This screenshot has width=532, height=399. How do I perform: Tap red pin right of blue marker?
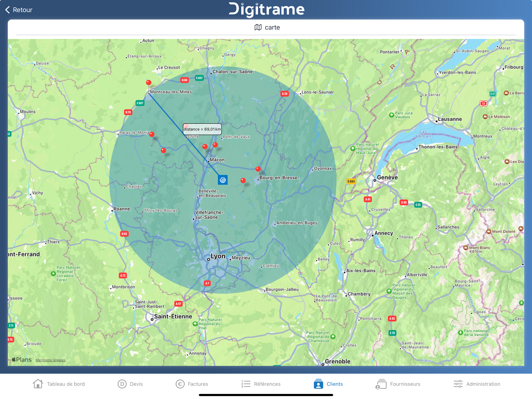(243, 180)
